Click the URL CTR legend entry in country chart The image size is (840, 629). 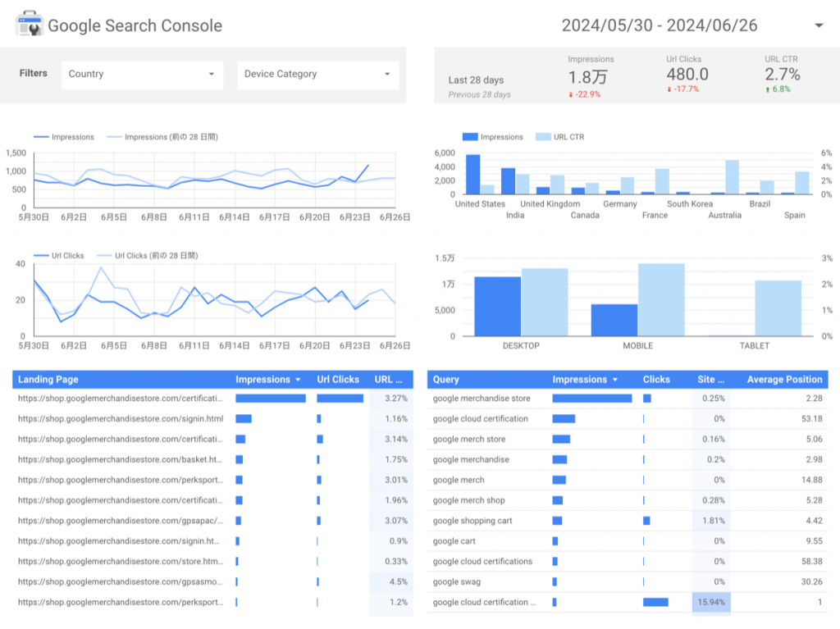click(x=560, y=137)
